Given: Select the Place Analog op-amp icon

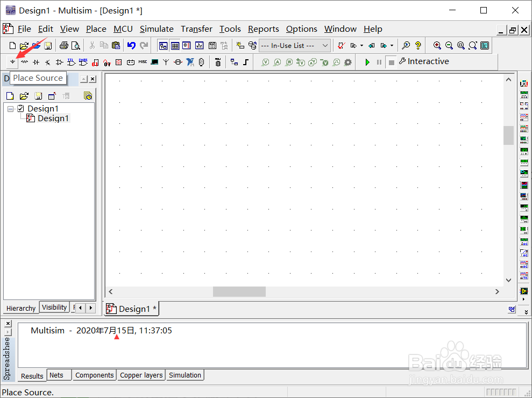Looking at the screenshot, I should [x=59, y=62].
